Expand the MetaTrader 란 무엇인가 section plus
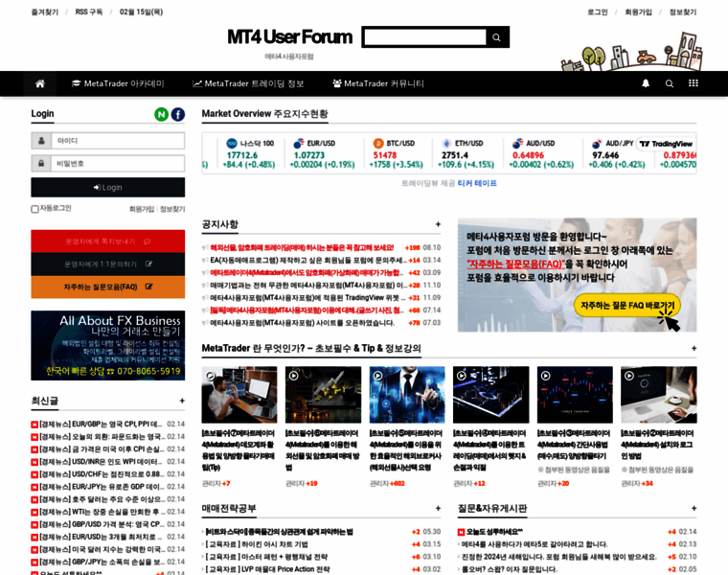Viewport: 728px width, 575px height. coord(694,348)
